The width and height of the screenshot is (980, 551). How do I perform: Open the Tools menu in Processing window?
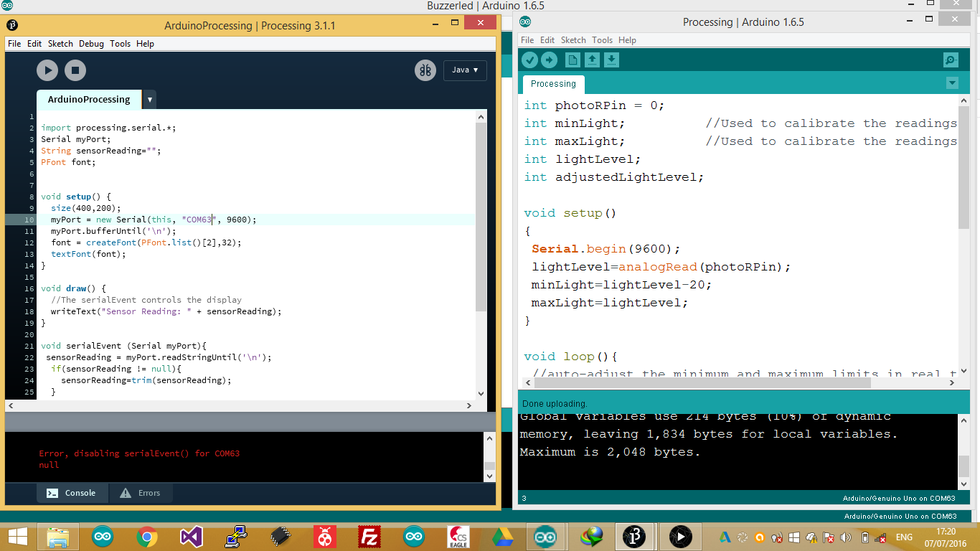tap(120, 44)
